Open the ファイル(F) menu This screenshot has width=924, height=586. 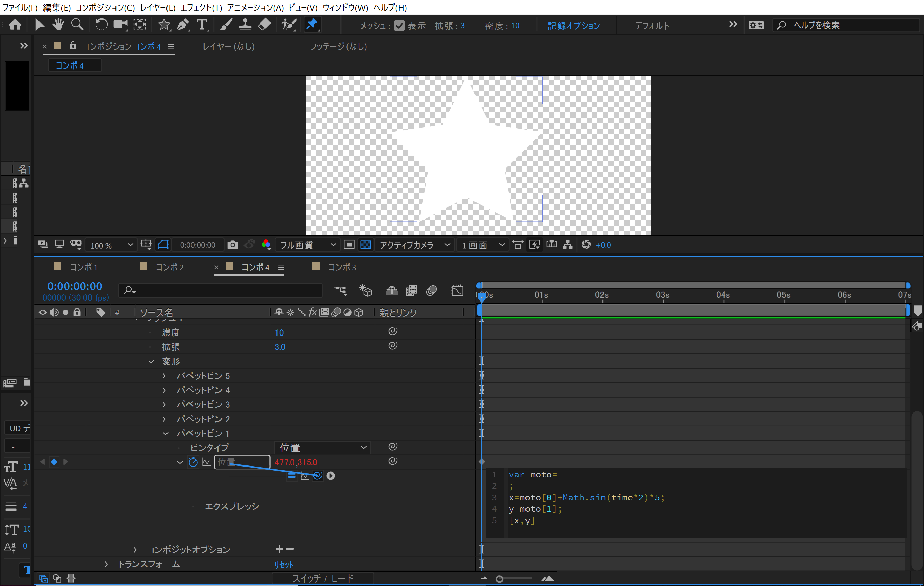pyautogui.click(x=20, y=7)
